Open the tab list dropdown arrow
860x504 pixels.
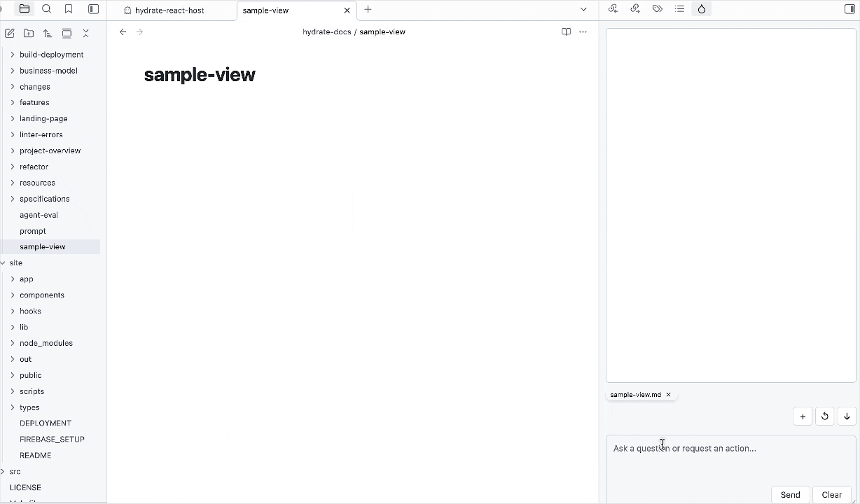tap(583, 10)
